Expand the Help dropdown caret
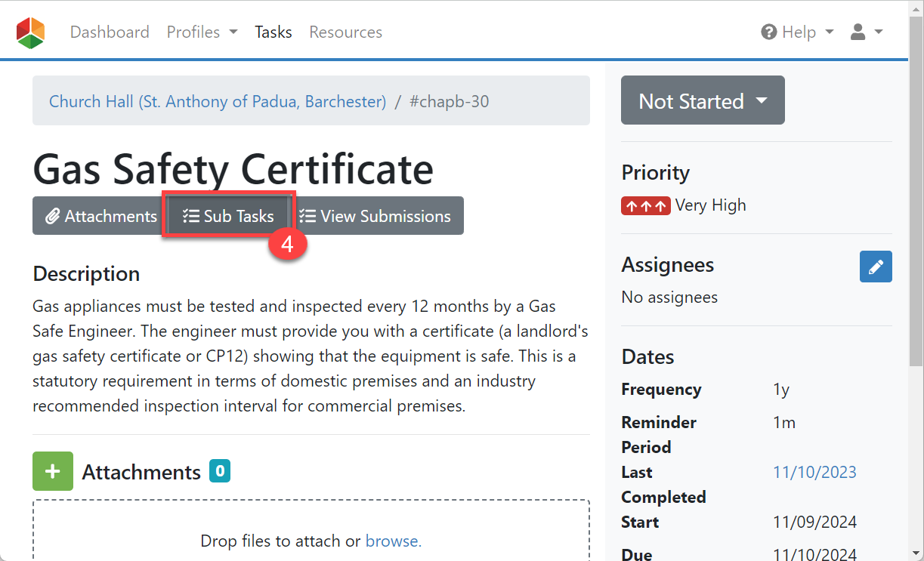 point(830,32)
